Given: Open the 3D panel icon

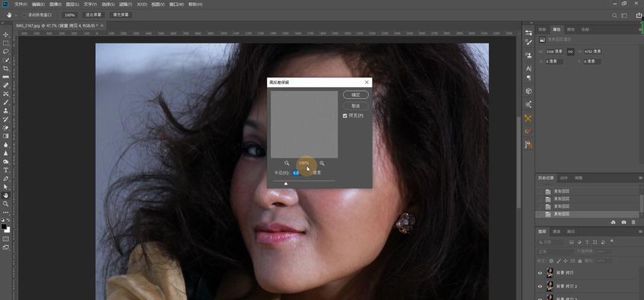Looking at the screenshot, I should (x=529, y=91).
